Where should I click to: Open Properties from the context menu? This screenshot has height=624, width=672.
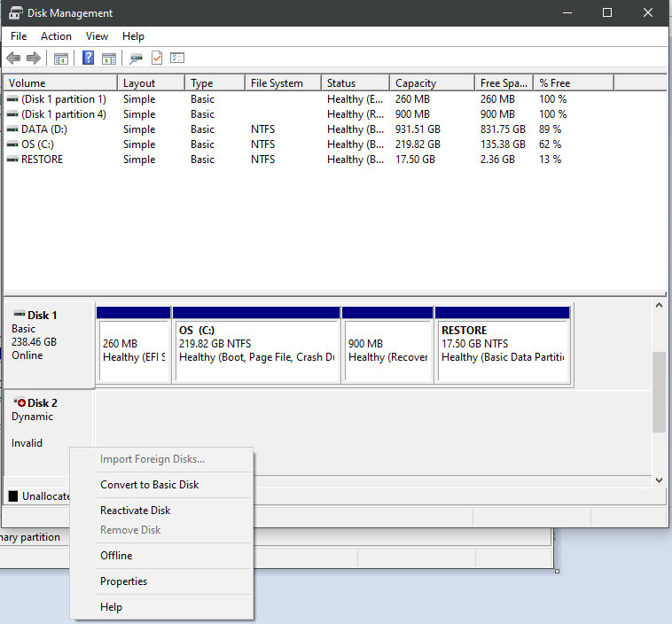161,581
